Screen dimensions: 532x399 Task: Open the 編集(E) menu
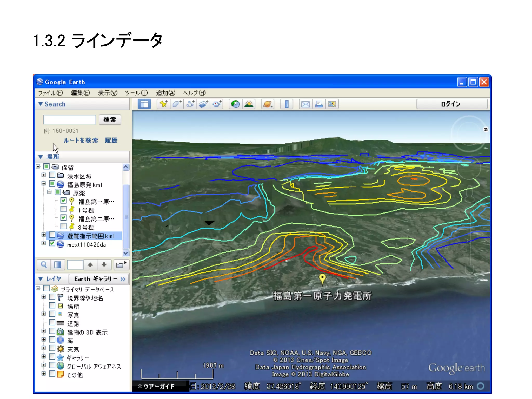(x=81, y=93)
